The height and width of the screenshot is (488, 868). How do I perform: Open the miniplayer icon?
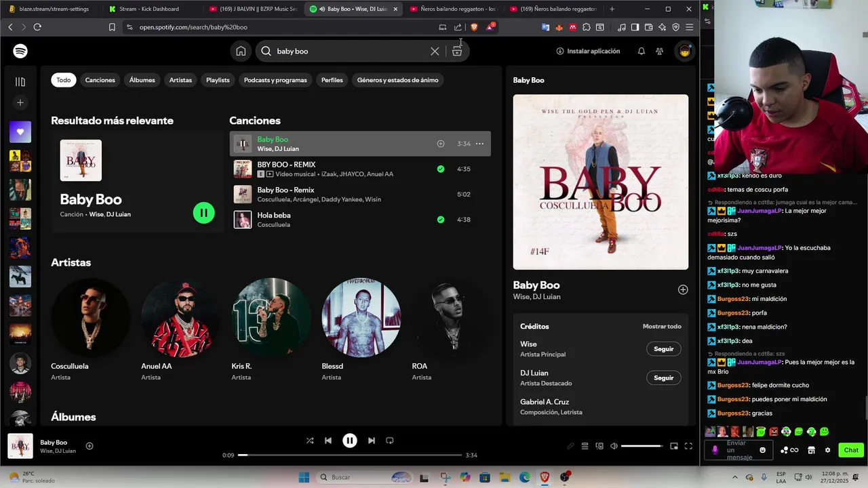pos(674,446)
